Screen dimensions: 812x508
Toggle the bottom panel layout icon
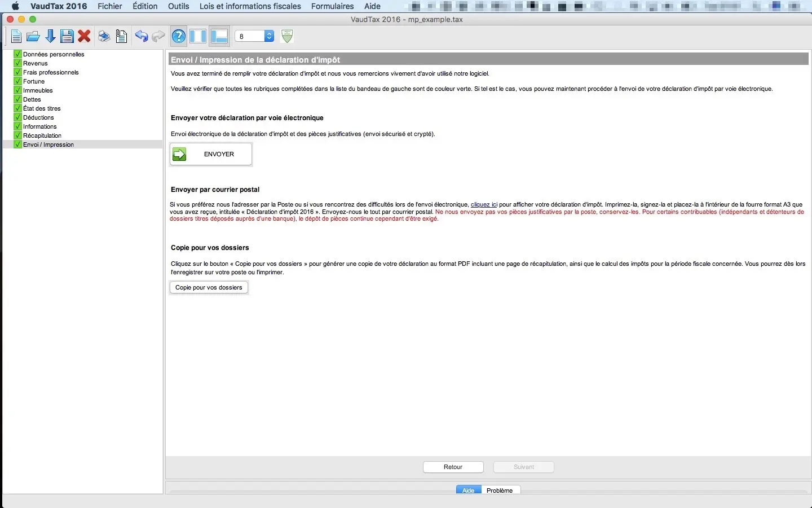point(219,37)
